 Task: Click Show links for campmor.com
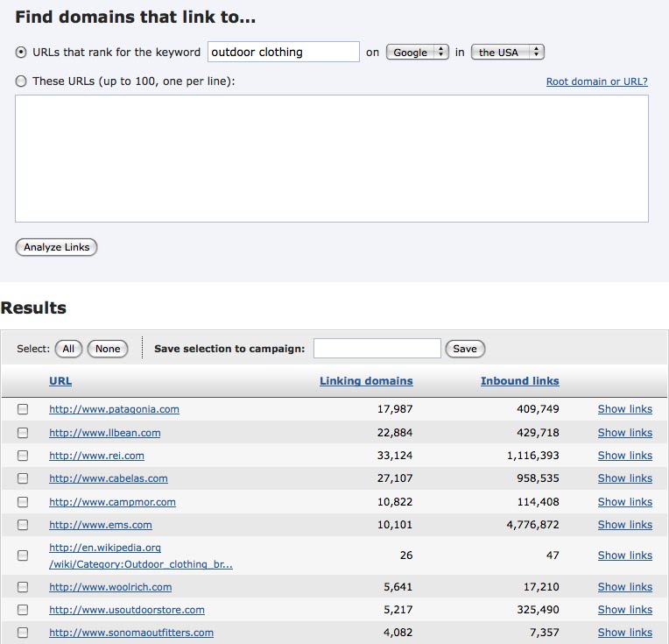tap(625, 502)
